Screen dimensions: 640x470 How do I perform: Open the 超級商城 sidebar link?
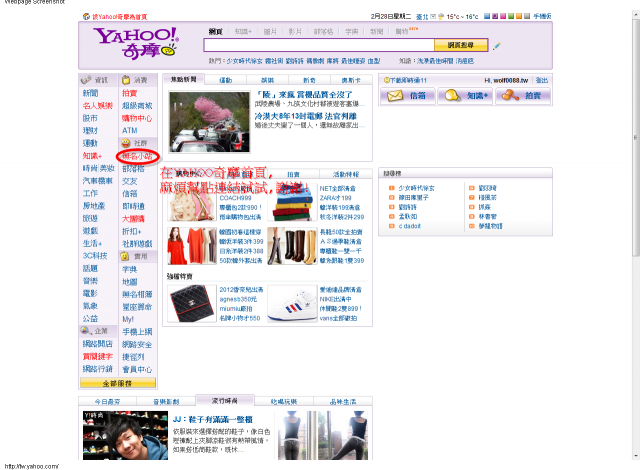coord(137,106)
